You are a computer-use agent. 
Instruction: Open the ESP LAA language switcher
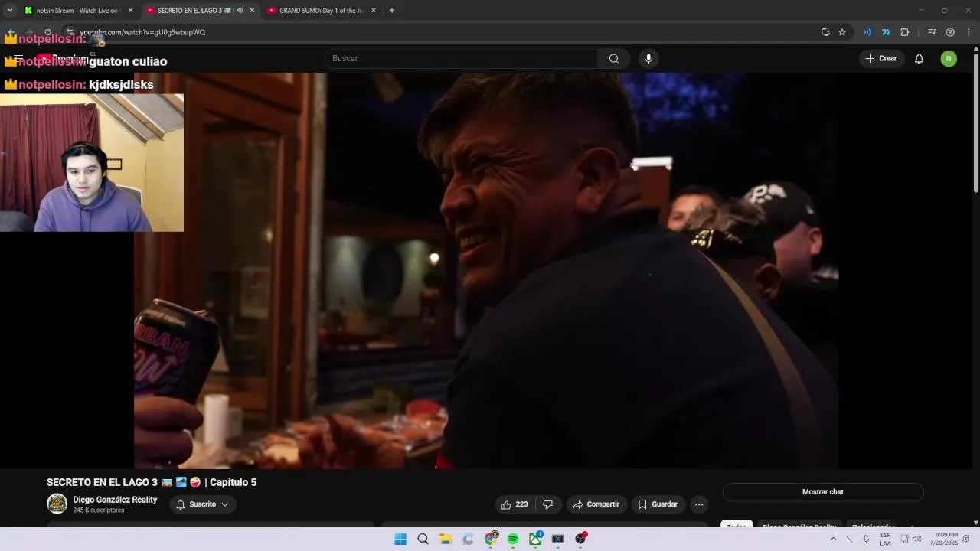[885, 539]
